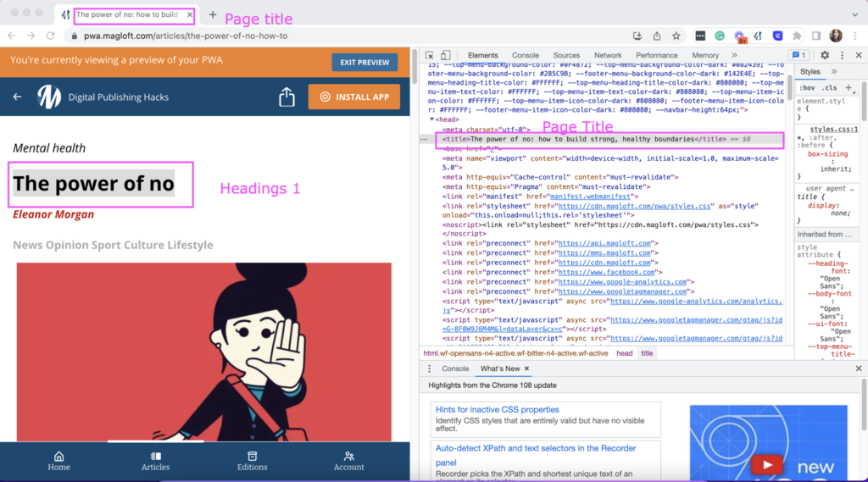This screenshot has width=868, height=482.
Task: Open the tab search dropdown arrow
Action: click(x=854, y=15)
